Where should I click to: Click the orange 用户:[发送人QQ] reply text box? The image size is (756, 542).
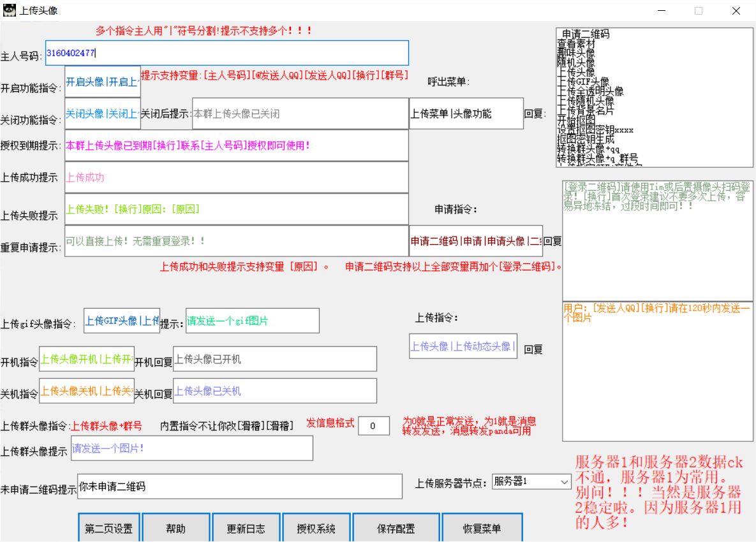pyautogui.click(x=658, y=371)
